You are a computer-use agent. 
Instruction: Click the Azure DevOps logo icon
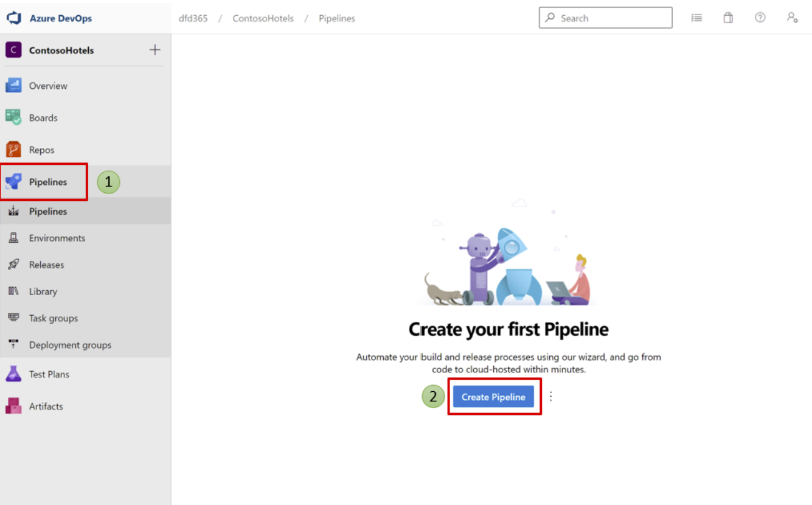(x=13, y=18)
